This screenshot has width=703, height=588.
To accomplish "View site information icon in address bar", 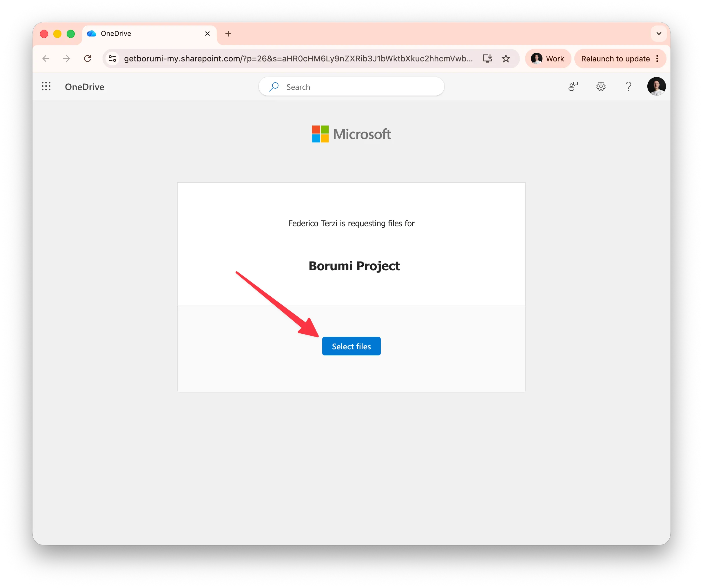I will (x=112, y=59).
